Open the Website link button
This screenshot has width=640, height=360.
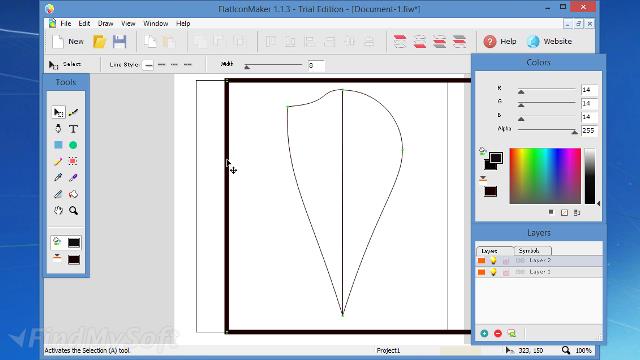click(549, 41)
